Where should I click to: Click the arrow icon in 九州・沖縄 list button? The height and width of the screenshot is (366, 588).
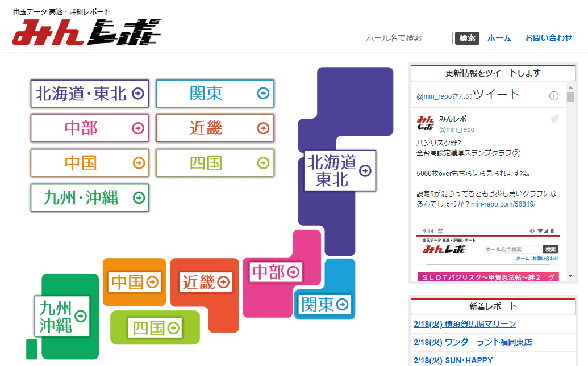(x=139, y=198)
